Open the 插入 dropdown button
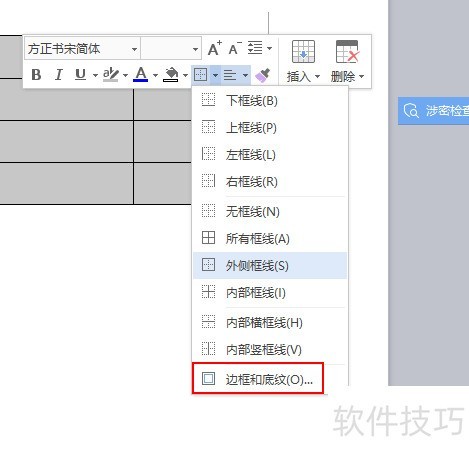 click(303, 77)
